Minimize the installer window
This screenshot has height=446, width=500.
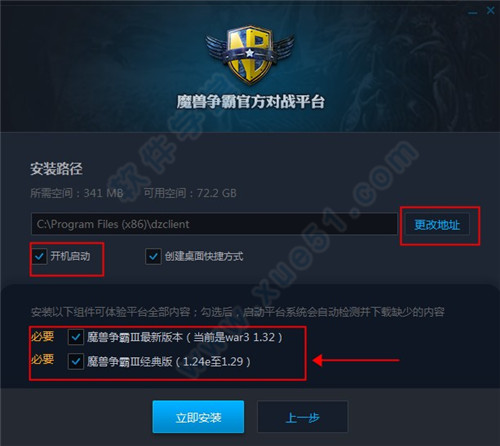tap(472, 13)
